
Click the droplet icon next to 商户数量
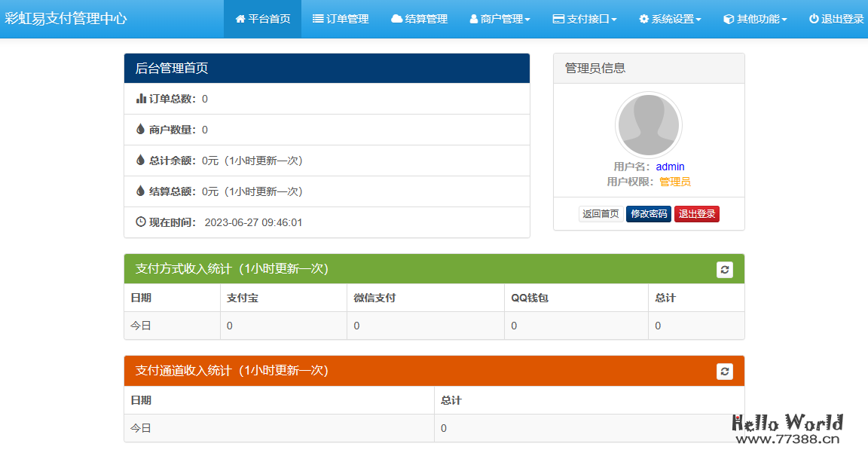pos(140,130)
